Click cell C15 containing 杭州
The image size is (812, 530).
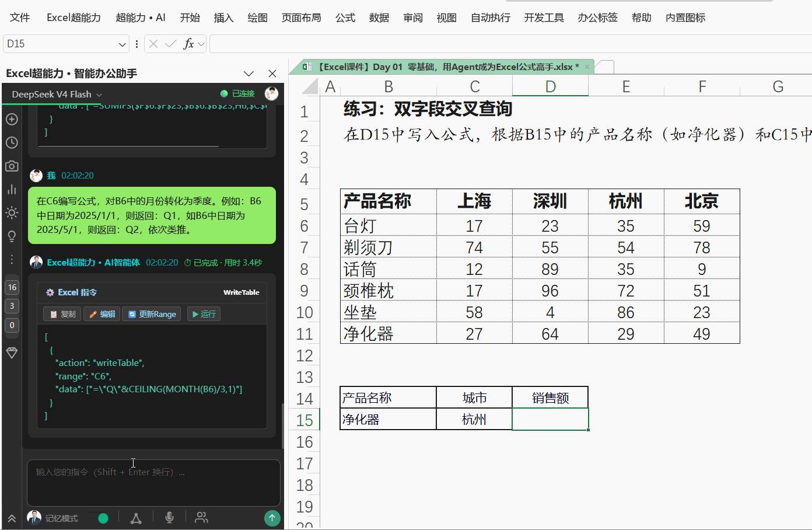point(474,420)
